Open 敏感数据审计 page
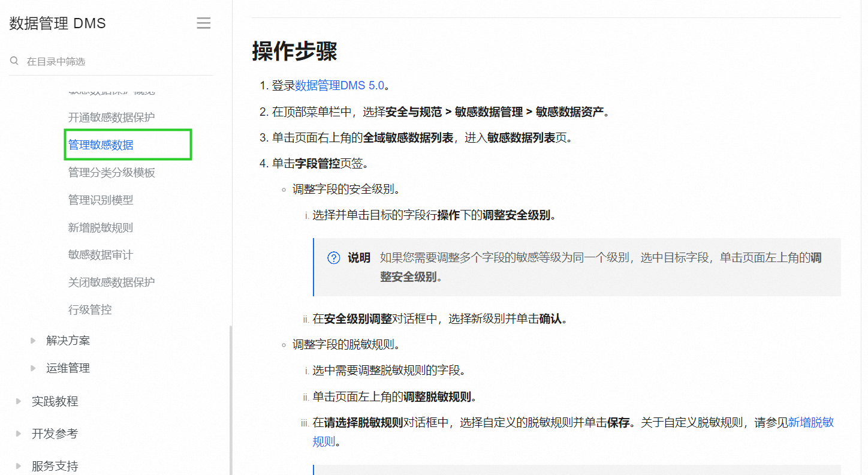This screenshot has height=475, width=868. (101, 255)
